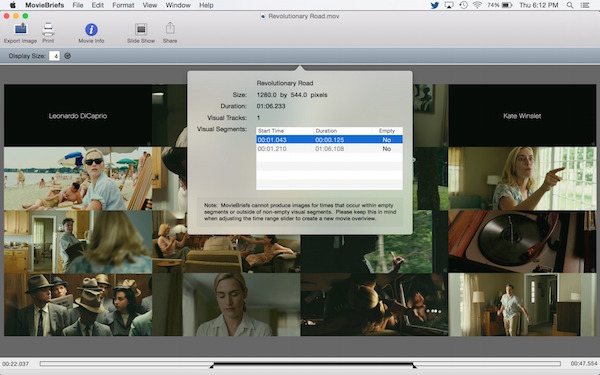This screenshot has height=375, width=600.
Task: Open Spotlight search icon
Action: (570, 5)
